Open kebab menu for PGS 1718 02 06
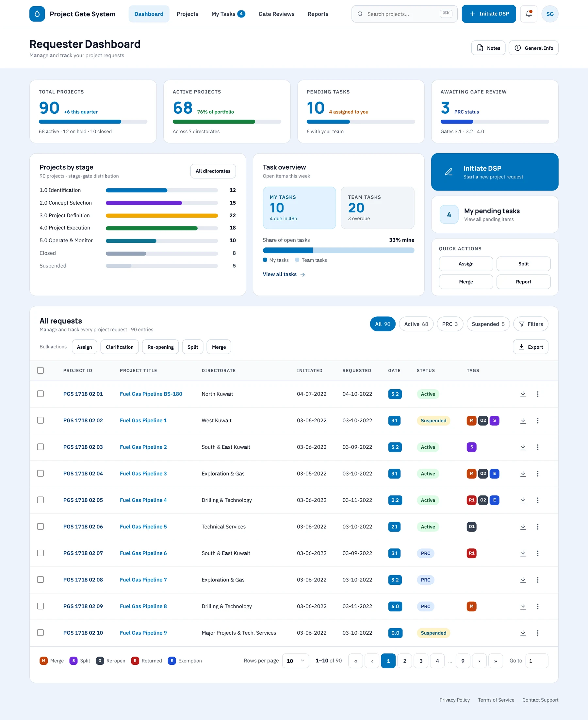The height and width of the screenshot is (720, 588). [538, 527]
